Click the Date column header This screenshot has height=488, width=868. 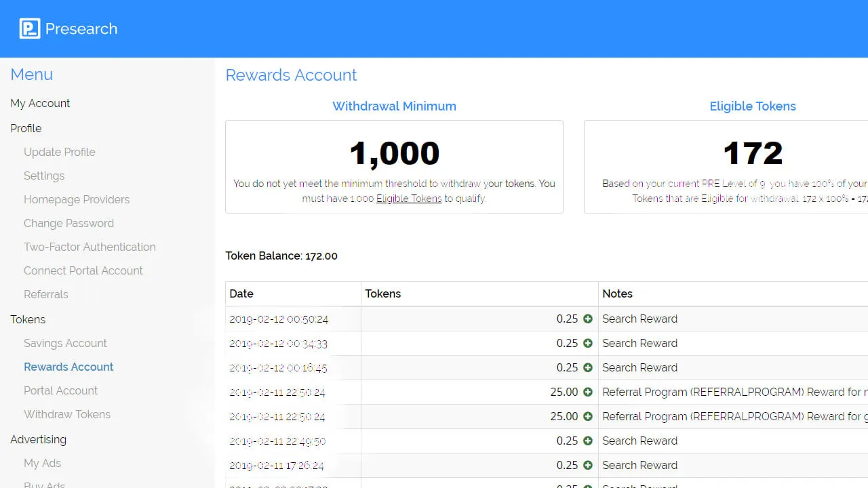pos(241,293)
